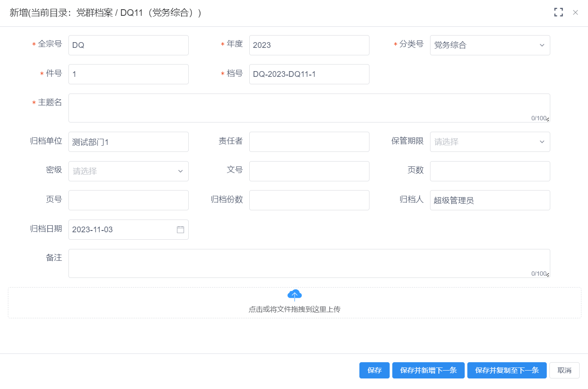Toggle fullscreen mode for the dialog
The image size is (588, 389).
pos(558,12)
